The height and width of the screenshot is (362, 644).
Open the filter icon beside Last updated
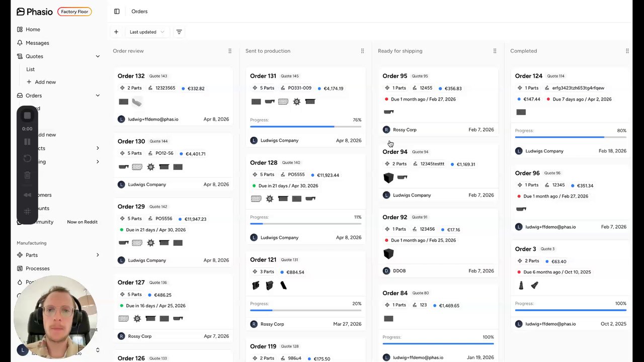(179, 32)
